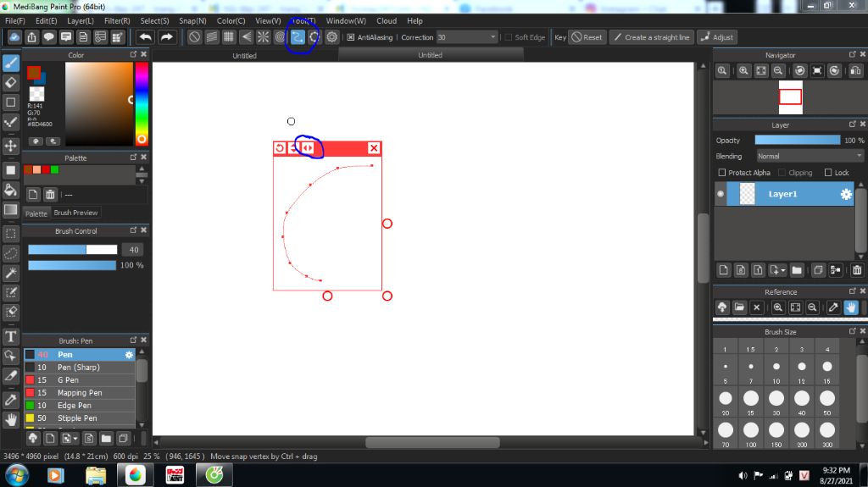Click the Reset snap button

tap(587, 37)
